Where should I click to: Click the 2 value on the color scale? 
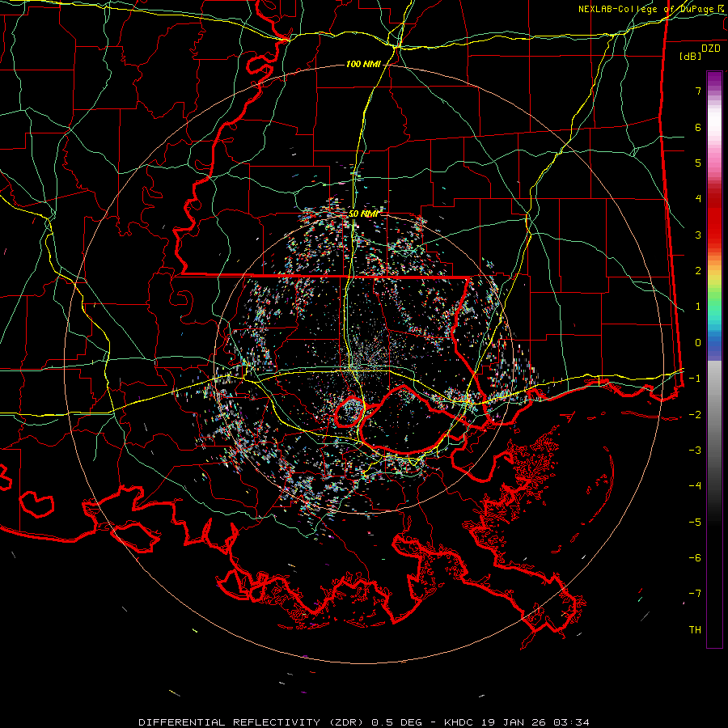click(x=698, y=271)
